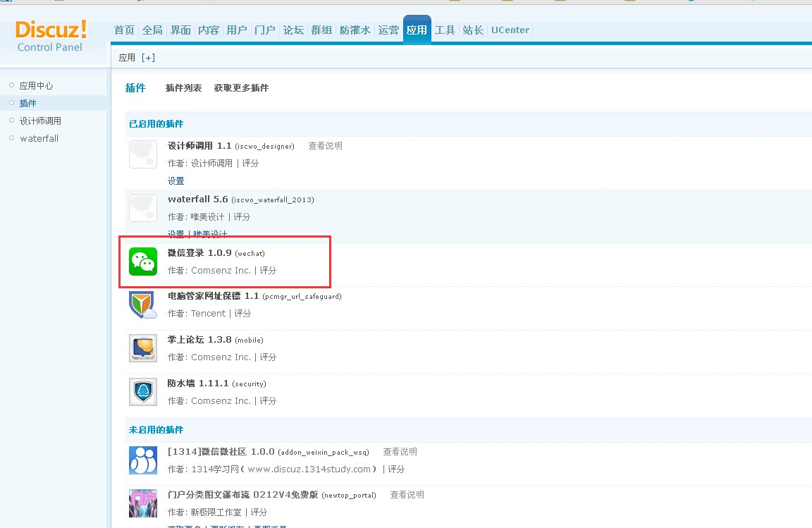Open 查看说明 for 设计师调用 1.1
The width and height of the screenshot is (812, 528).
pyautogui.click(x=325, y=146)
